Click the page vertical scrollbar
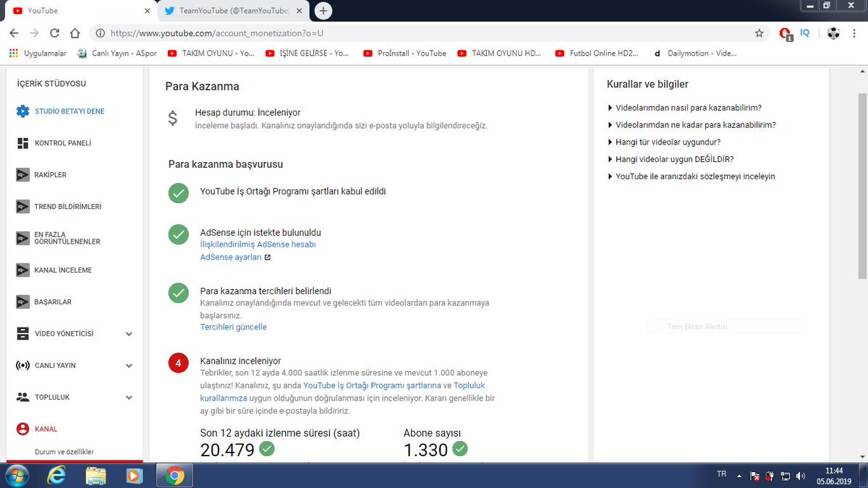This screenshot has height=488, width=868. 862,187
